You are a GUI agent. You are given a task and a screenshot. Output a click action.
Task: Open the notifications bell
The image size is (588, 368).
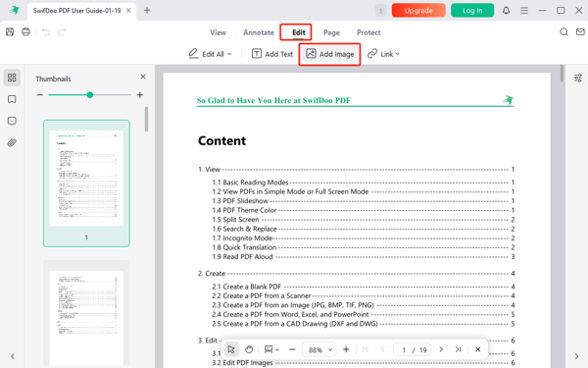pyautogui.click(x=506, y=11)
